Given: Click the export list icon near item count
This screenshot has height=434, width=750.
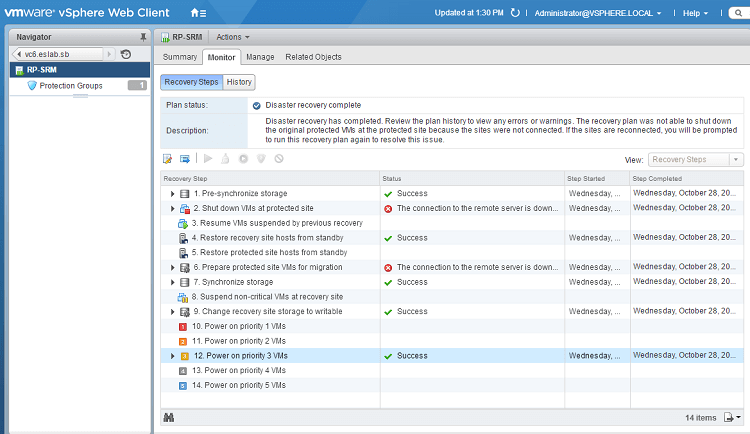Looking at the screenshot, I should 732,417.
